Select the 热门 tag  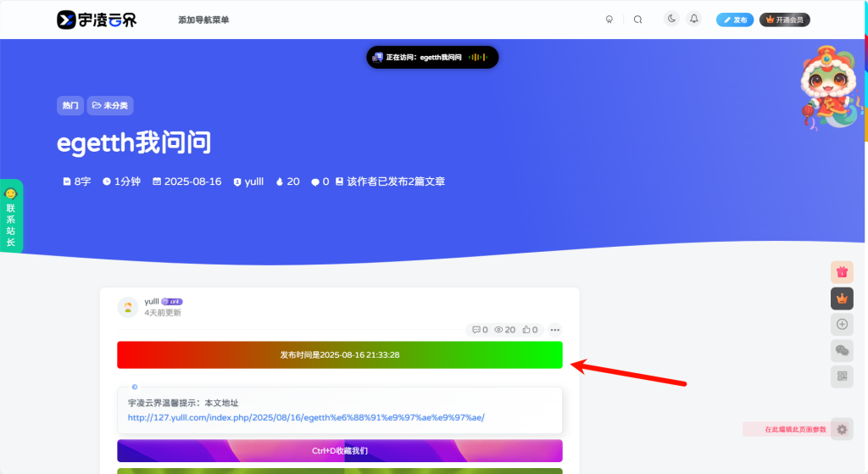click(70, 105)
